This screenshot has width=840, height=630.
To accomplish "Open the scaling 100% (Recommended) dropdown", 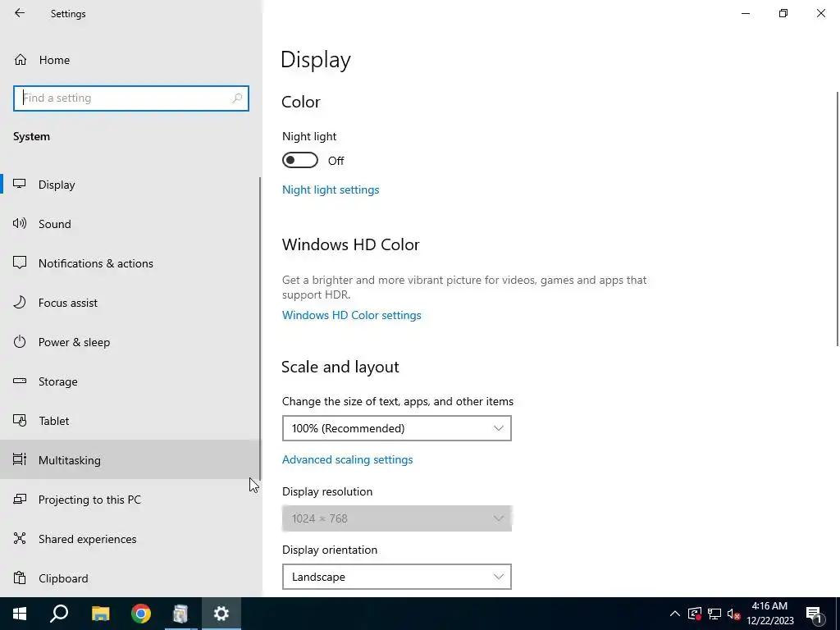I will click(x=396, y=428).
